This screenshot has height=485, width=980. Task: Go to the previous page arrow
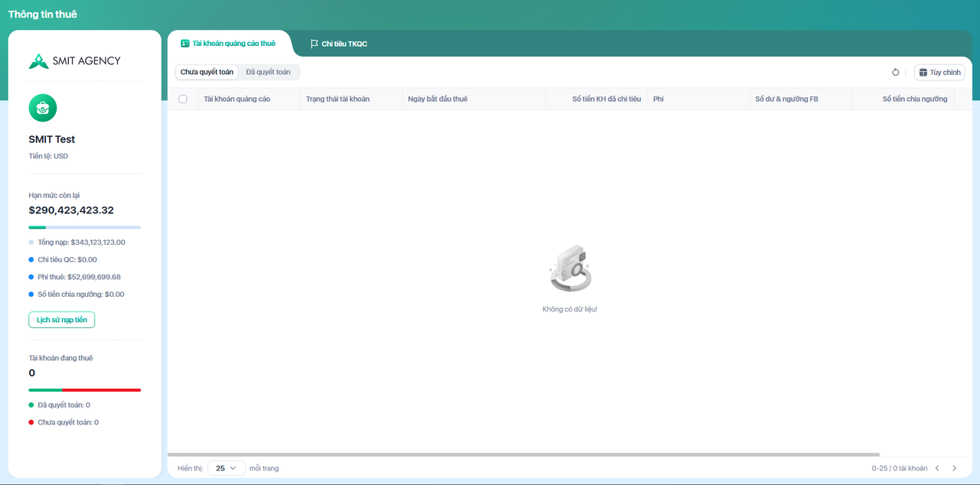point(936,468)
